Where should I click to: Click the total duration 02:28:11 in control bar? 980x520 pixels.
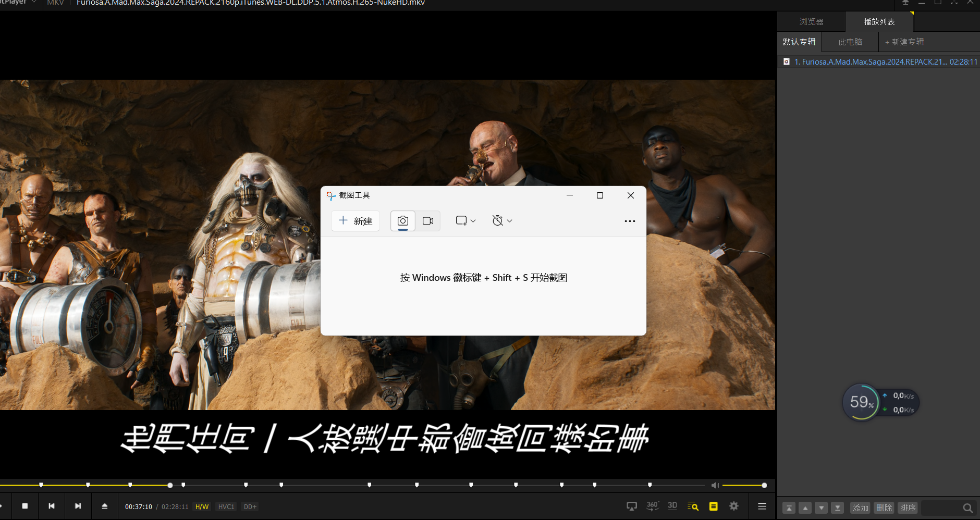click(x=175, y=506)
